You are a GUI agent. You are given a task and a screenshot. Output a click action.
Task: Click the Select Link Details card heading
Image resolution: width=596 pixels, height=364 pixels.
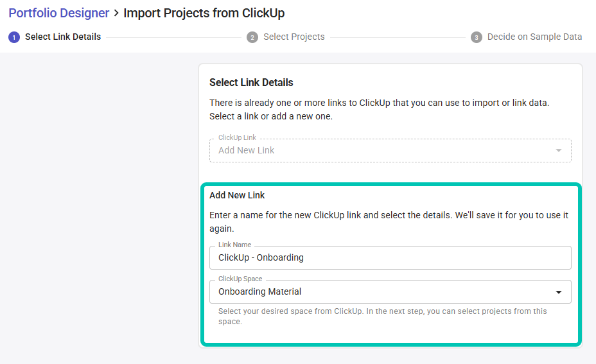pos(251,82)
